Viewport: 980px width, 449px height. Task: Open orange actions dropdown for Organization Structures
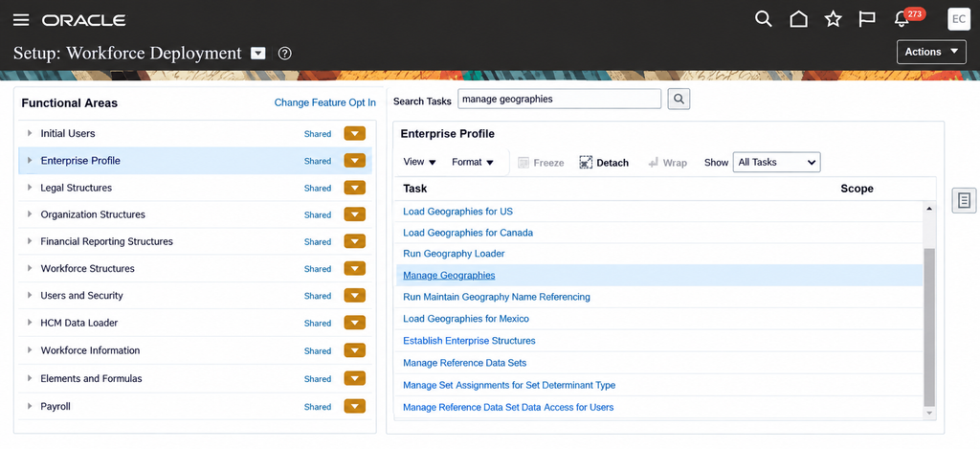click(354, 214)
